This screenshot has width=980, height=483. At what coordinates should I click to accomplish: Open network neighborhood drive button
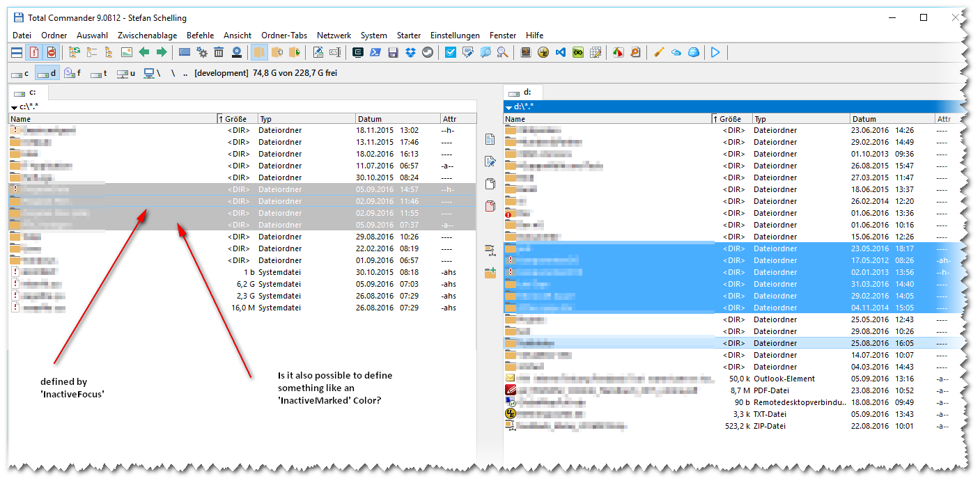(153, 73)
